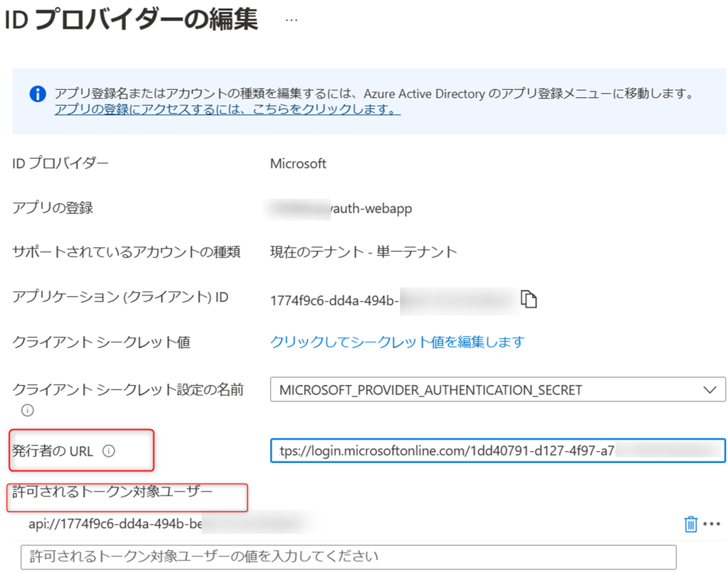Image resolution: width=728 pixels, height=572 pixels.
Task: Open the client secret setting name combo box
Action: tap(496, 390)
